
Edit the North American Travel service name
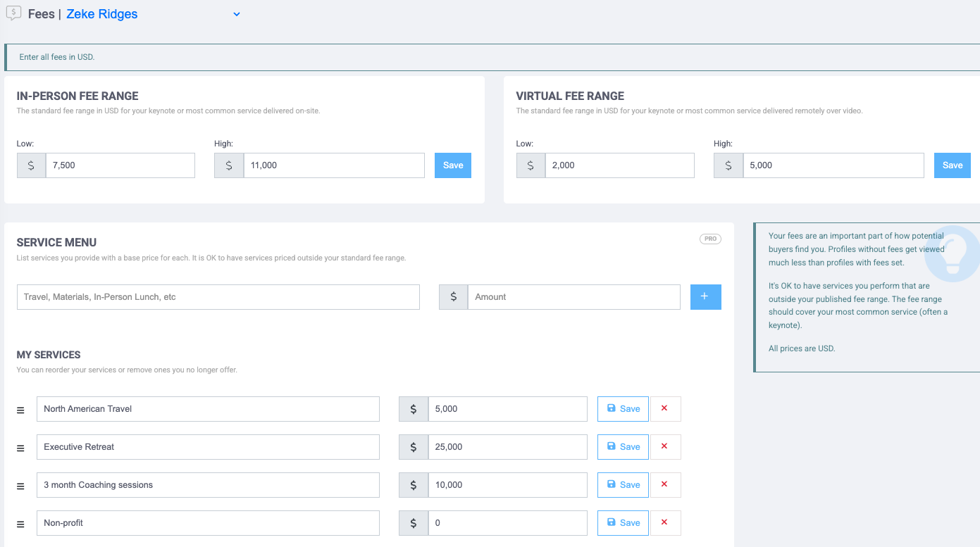[x=208, y=409]
